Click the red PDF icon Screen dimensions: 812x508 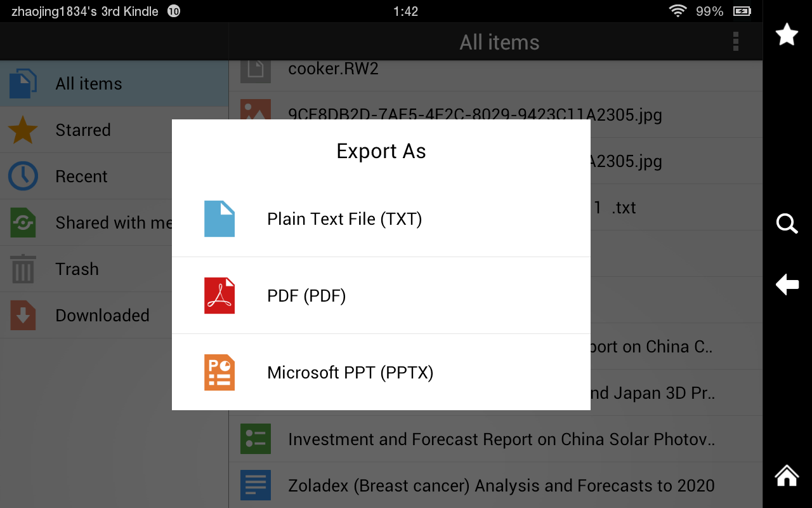(x=219, y=296)
